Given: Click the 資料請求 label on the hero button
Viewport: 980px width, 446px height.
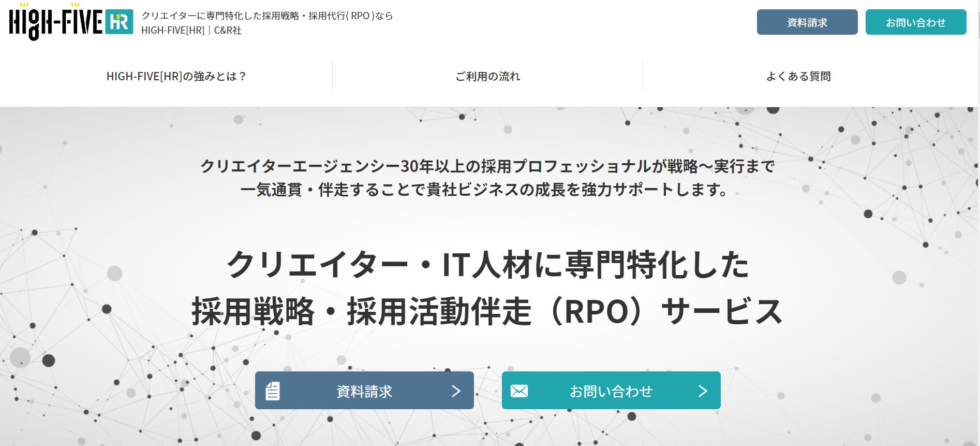Looking at the screenshot, I should (x=364, y=392).
